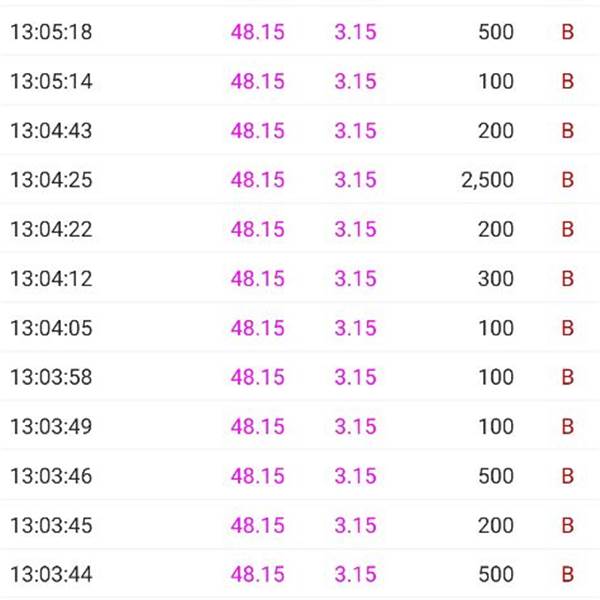The width and height of the screenshot is (600, 600).
Task: Select the 2,500 volume entry
Action: pyautogui.click(x=488, y=180)
